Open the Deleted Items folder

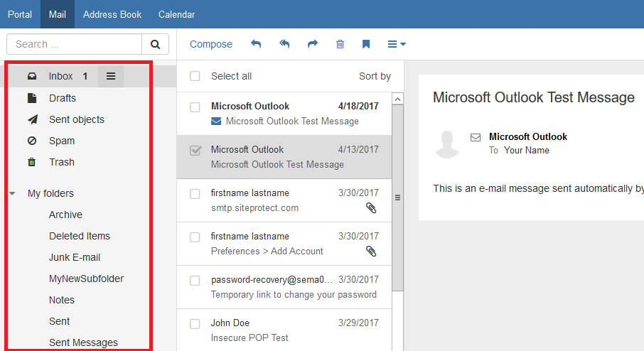click(80, 236)
